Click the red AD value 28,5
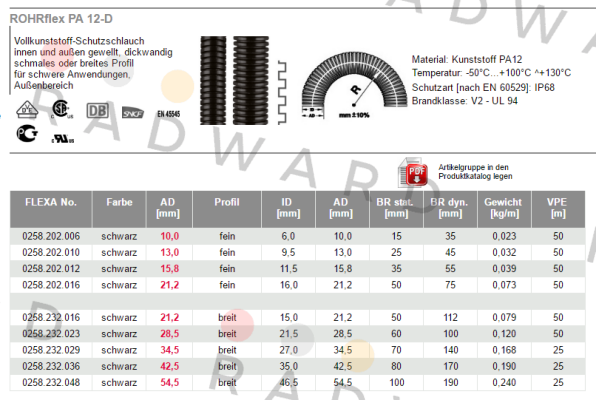The width and height of the screenshot is (596, 400). click(170, 334)
